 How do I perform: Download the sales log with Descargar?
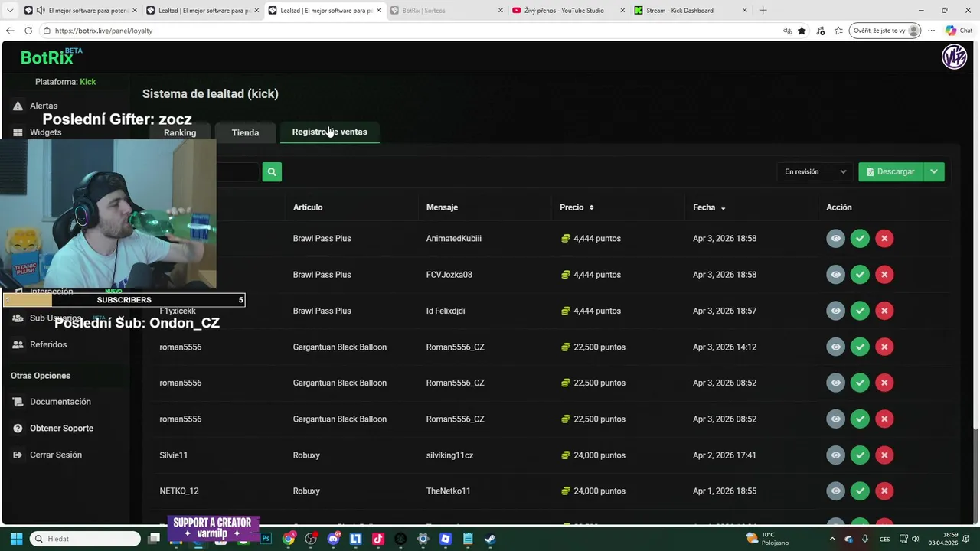(x=890, y=172)
